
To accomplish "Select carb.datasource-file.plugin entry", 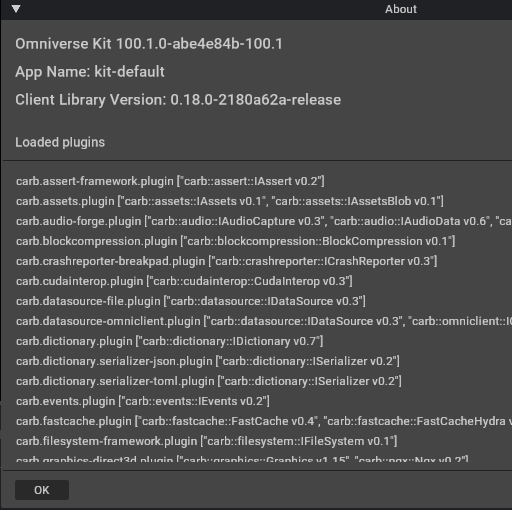I will point(191,301).
